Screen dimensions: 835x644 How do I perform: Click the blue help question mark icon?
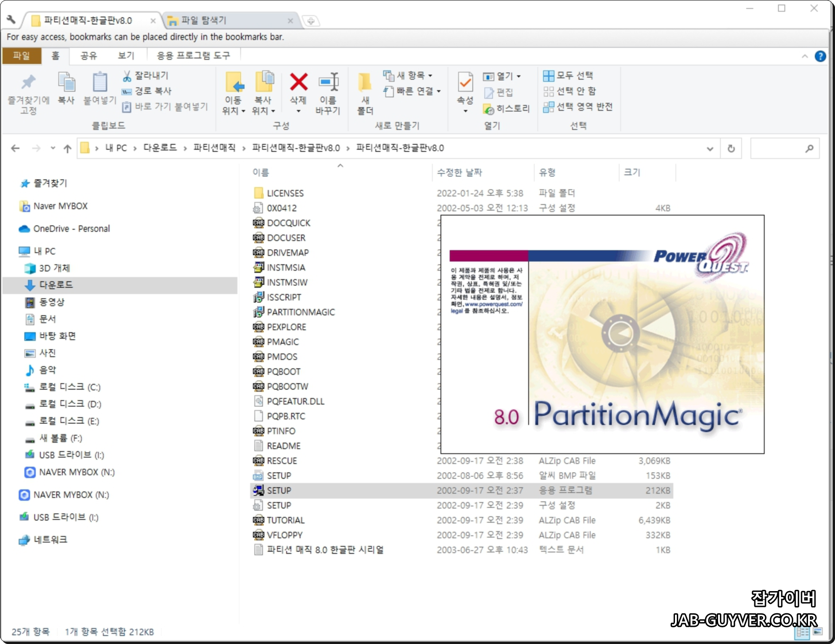click(x=820, y=56)
